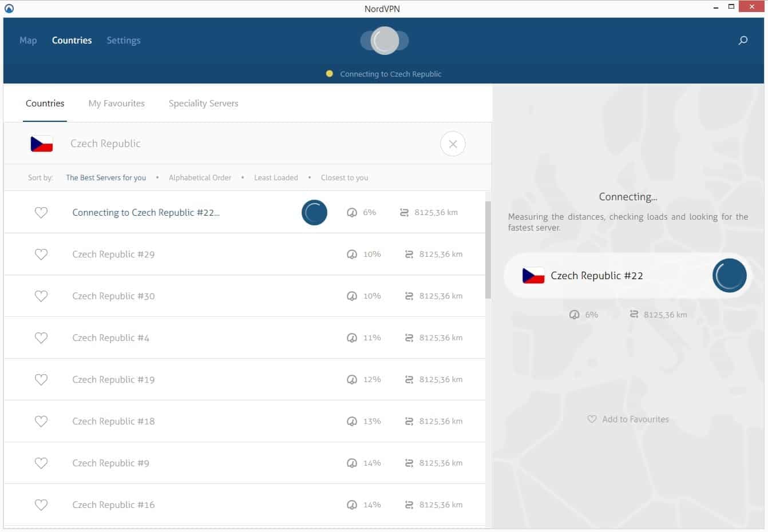Click distance icon in right panel

point(634,315)
